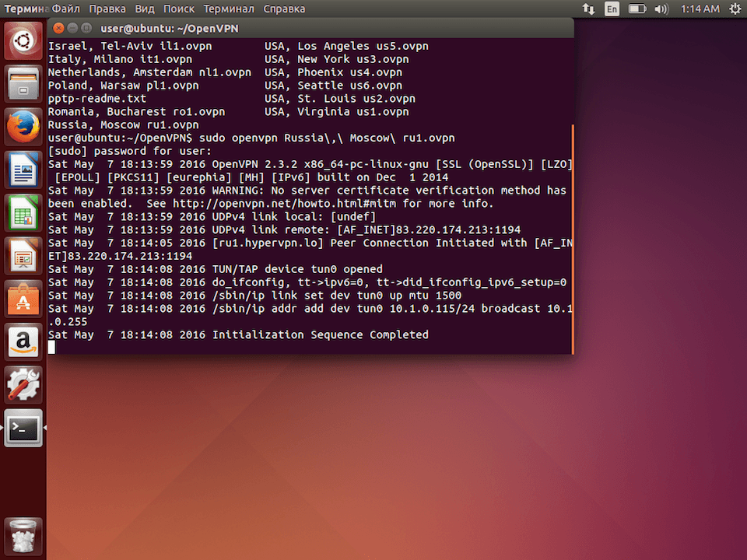The width and height of the screenshot is (747, 560).
Task: Open the session gear menu
Action: pyautogui.click(x=735, y=9)
